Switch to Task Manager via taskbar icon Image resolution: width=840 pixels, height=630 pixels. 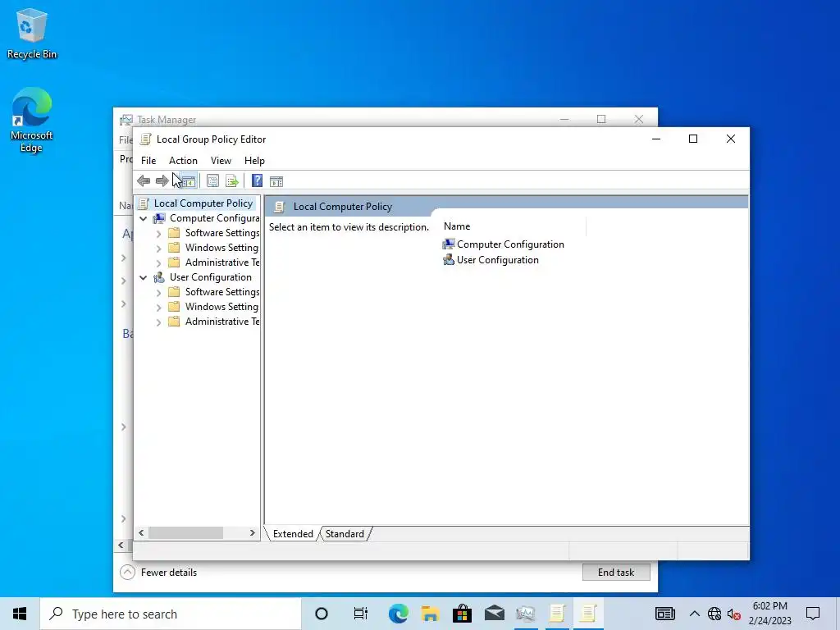pos(526,614)
